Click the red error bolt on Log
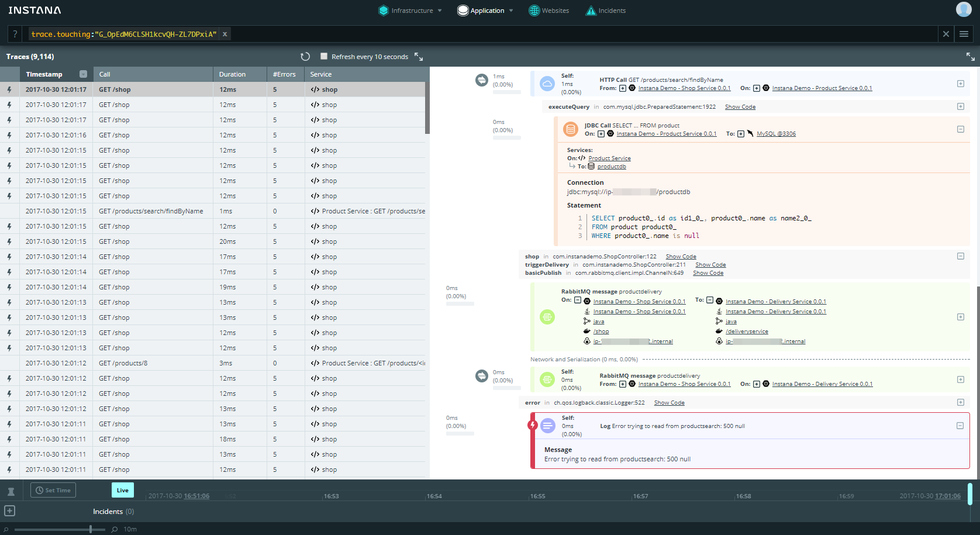Viewport: 980px width, 535px height. point(533,425)
